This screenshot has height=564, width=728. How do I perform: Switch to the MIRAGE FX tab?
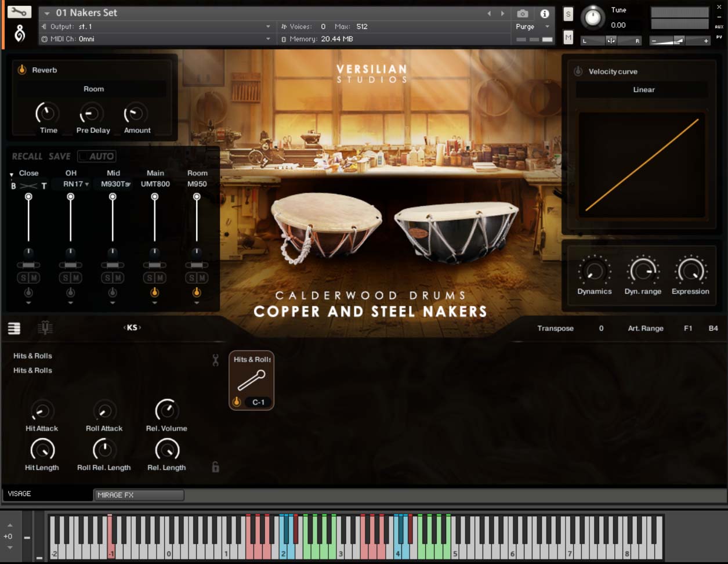tap(139, 495)
